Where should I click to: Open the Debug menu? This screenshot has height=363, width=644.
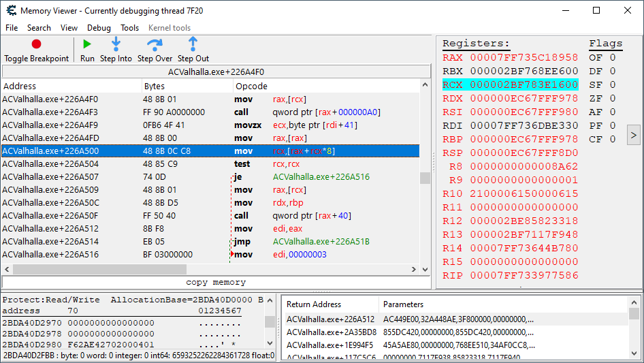(99, 28)
